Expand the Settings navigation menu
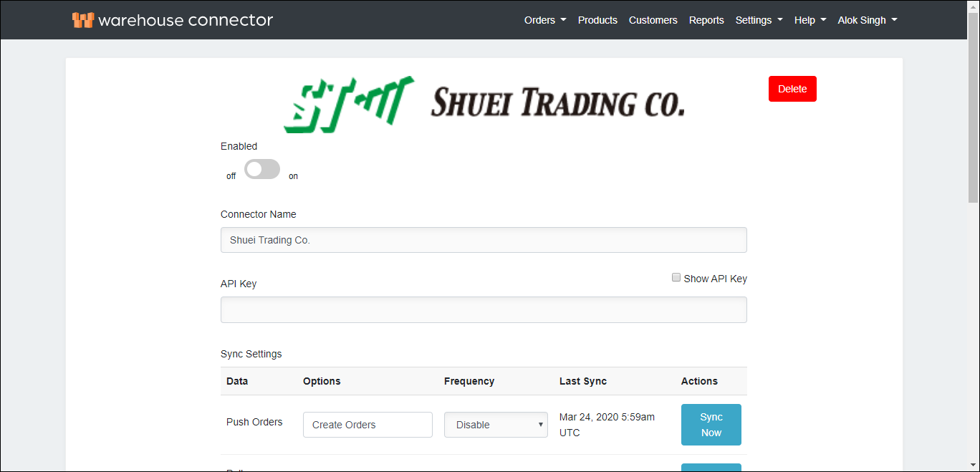The image size is (980, 472). (x=759, y=20)
